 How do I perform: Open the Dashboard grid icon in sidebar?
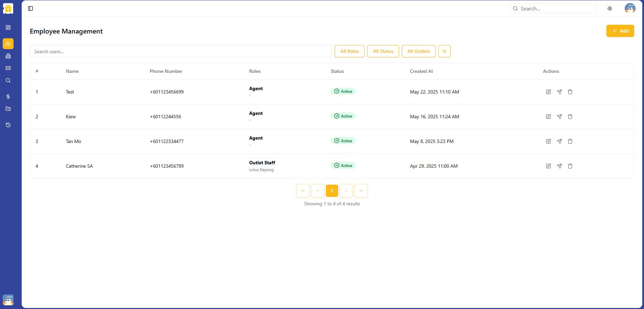point(8,27)
